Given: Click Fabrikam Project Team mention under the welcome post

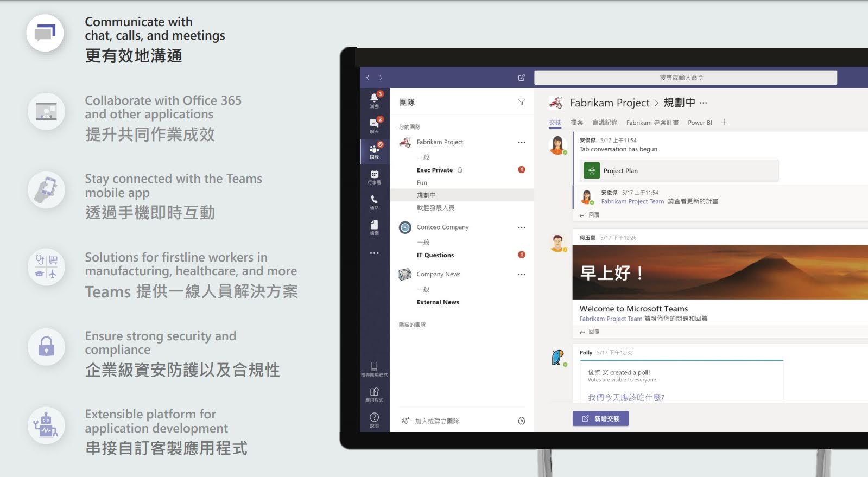Looking at the screenshot, I should 611,319.
